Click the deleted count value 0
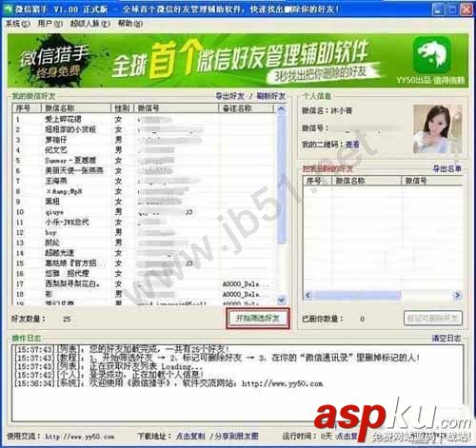476x448 pixels. [362, 319]
